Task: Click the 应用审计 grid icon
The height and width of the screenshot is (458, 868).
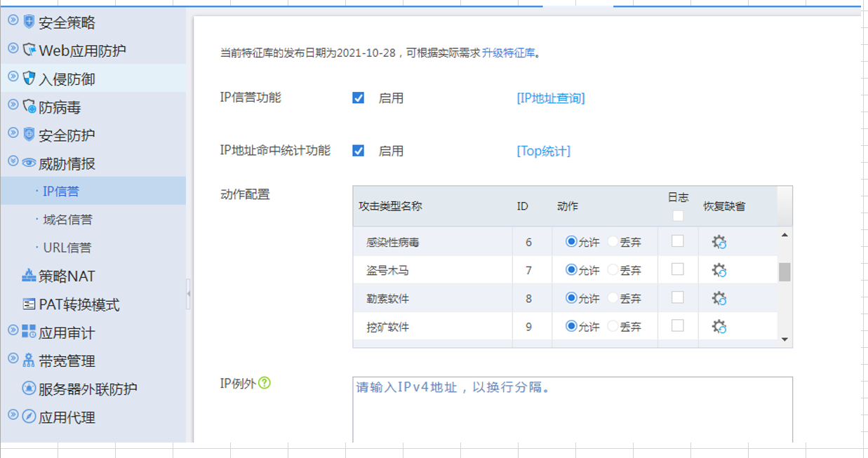Action: (29, 331)
